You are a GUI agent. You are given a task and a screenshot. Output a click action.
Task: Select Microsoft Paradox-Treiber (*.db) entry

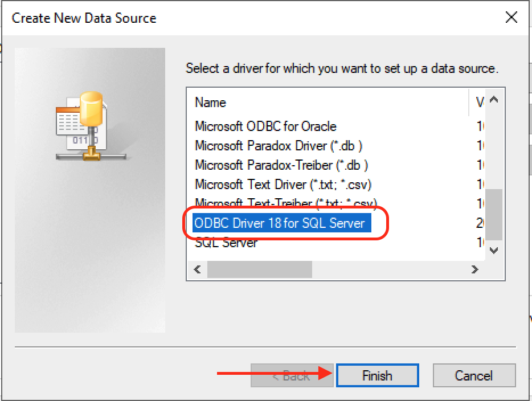[281, 165]
